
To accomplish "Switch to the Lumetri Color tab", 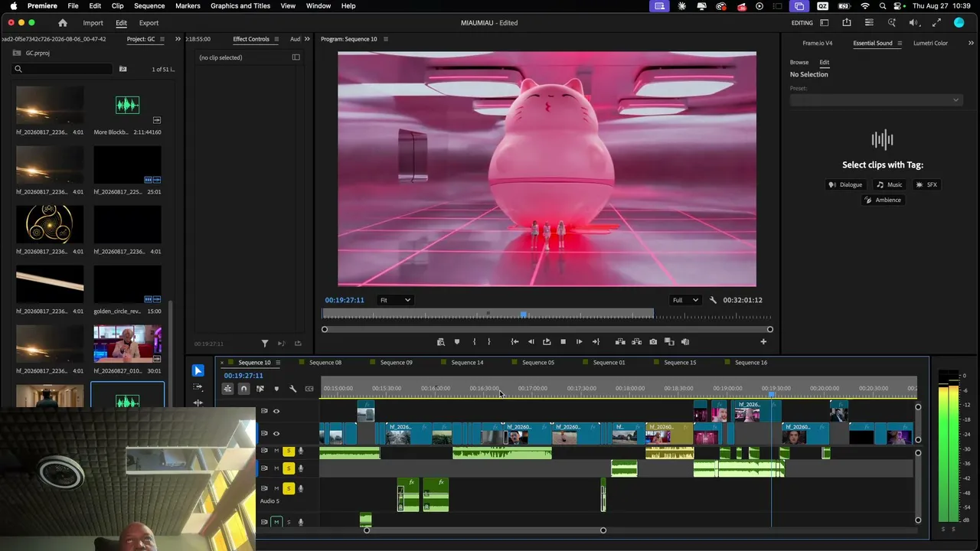I will click(930, 43).
